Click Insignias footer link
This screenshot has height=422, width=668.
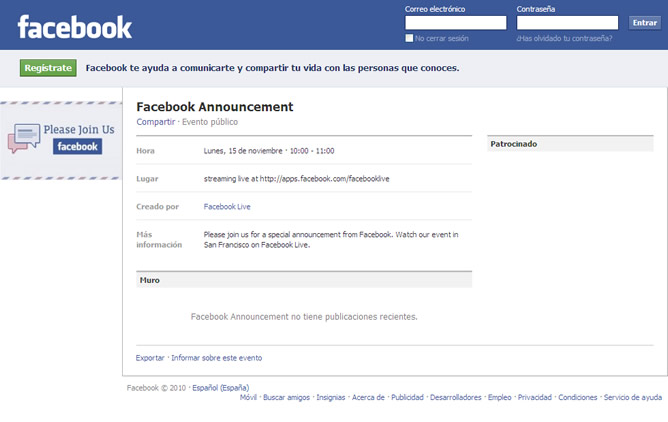tap(331, 397)
